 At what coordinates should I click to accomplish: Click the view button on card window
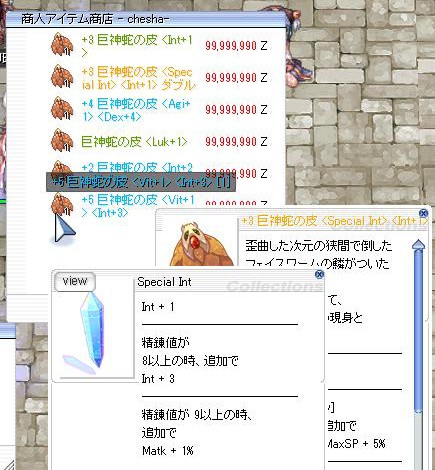tap(75, 282)
